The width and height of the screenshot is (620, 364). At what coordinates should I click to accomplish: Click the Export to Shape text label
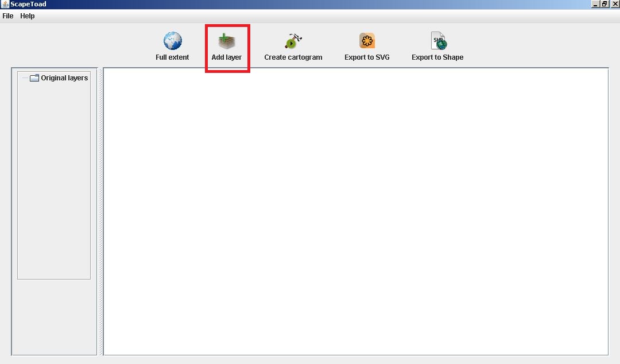click(x=437, y=57)
